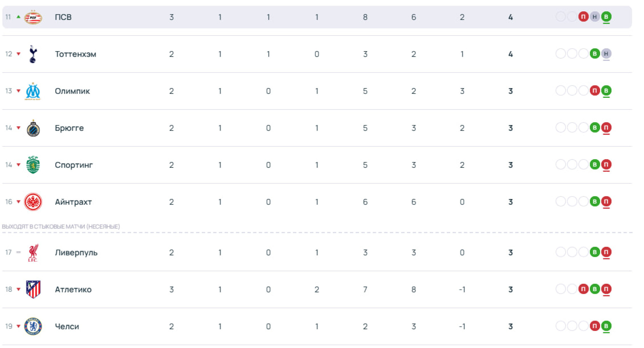Open the Тоттенхэм team page
644x348 pixels.
pyautogui.click(x=75, y=54)
